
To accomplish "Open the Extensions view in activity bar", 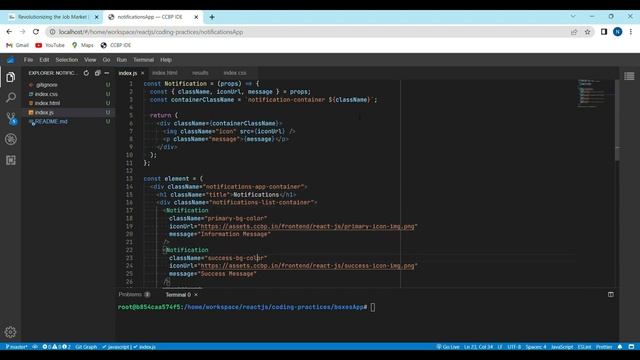I will (11, 160).
